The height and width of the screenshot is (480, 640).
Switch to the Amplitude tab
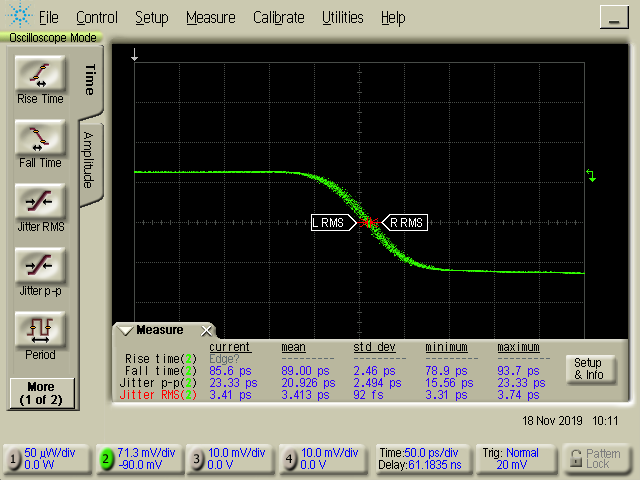(x=89, y=160)
